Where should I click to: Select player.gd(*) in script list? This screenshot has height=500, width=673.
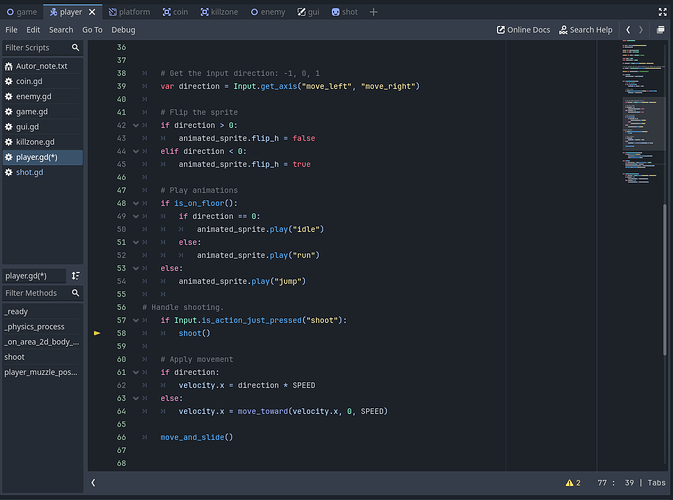(42, 157)
